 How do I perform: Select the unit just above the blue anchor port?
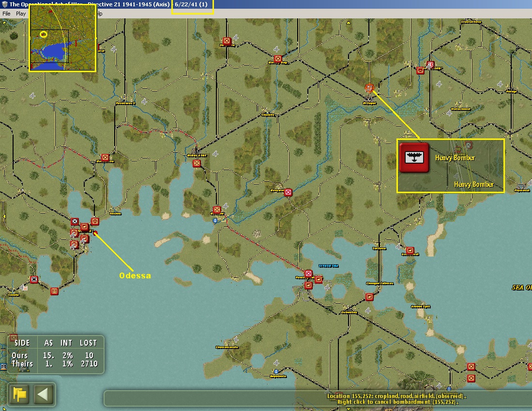pyautogui.click(x=217, y=210)
